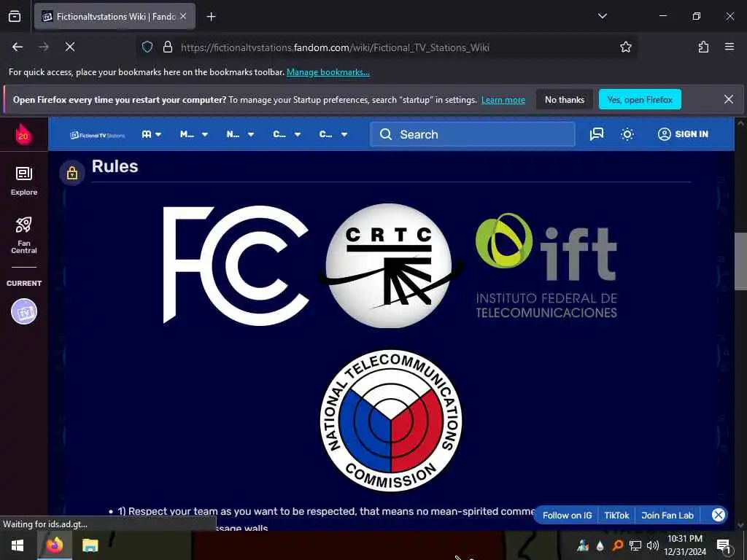
Task: Click the Rules heading text
Action: click(x=115, y=166)
